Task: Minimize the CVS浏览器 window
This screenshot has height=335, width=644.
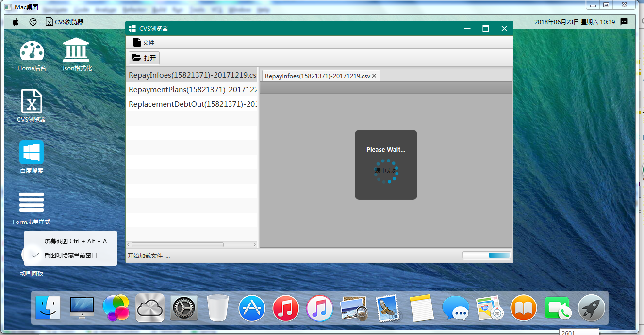Action: [x=467, y=29]
